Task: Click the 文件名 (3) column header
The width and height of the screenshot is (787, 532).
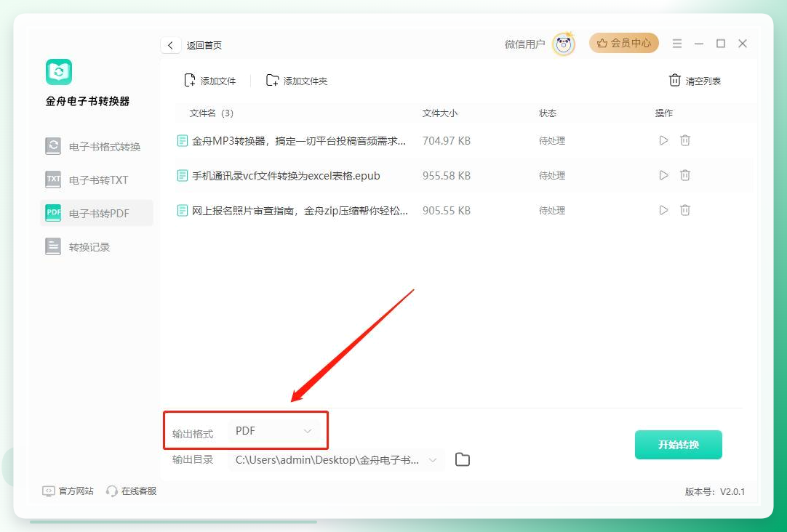Action: 212,113
